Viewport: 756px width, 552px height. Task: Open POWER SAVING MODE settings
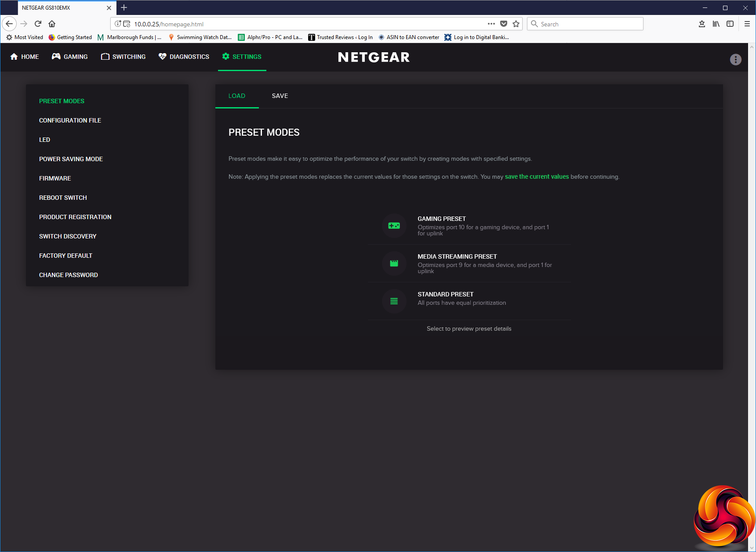pos(71,159)
